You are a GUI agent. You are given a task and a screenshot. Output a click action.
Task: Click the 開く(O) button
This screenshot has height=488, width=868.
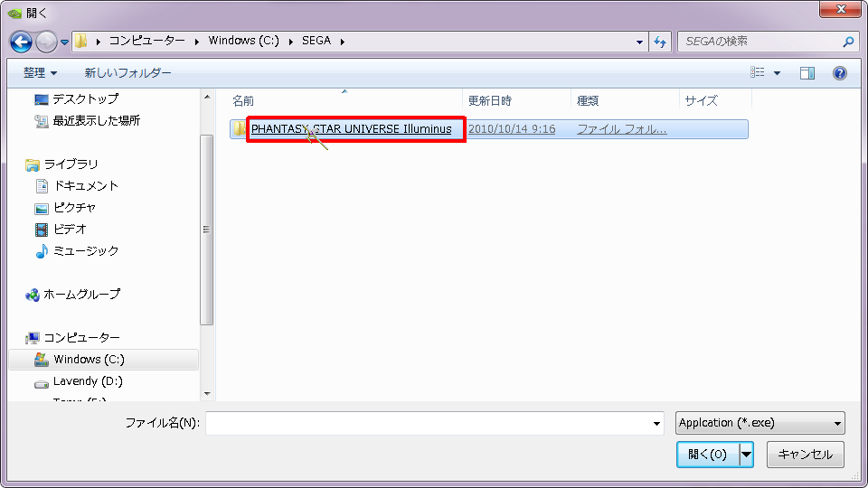(708, 455)
